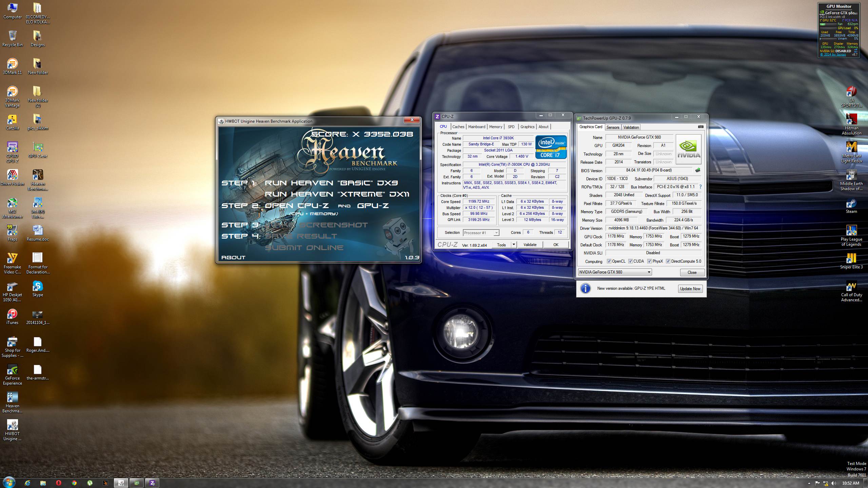Switch to the Validation tab in GPU-Z
This screenshot has width=868, height=488.
point(631,127)
